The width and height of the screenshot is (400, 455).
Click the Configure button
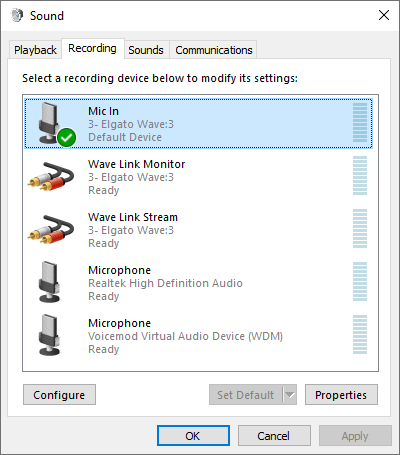59,395
